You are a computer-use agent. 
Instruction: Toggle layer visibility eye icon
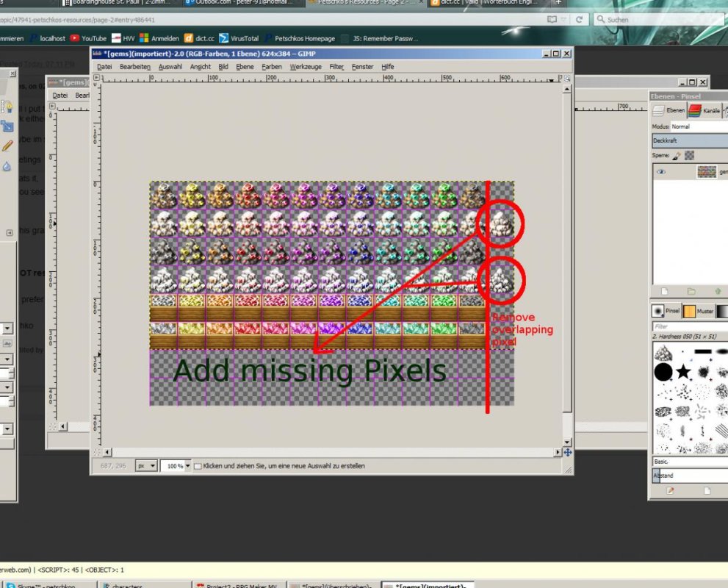pyautogui.click(x=660, y=172)
